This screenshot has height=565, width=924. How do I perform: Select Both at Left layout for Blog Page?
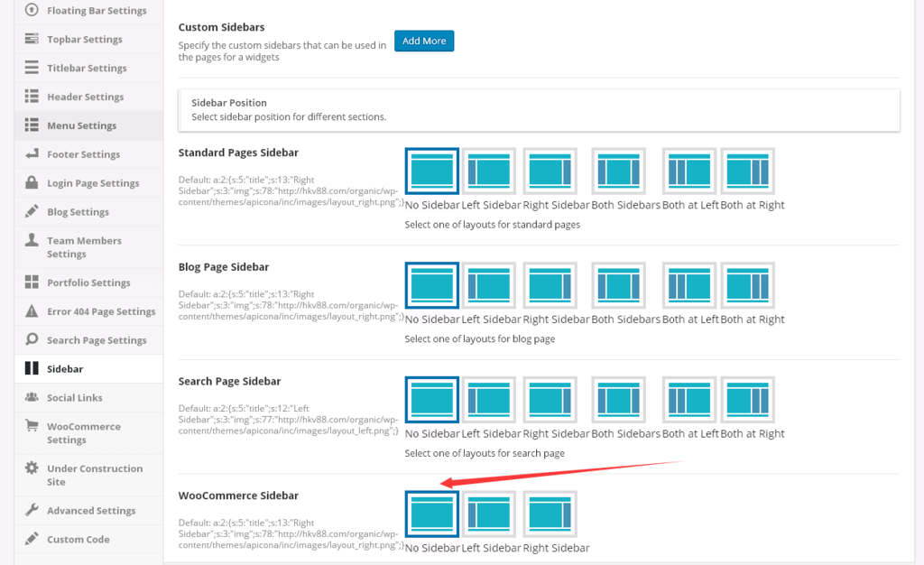[689, 286]
